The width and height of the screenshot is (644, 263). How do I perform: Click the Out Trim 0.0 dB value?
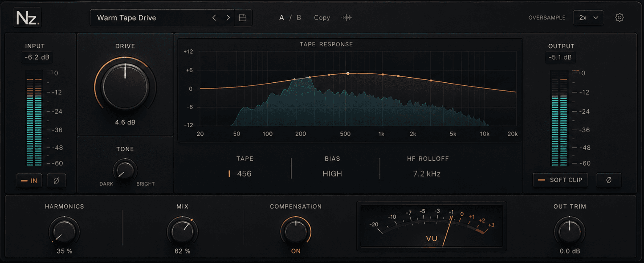570,251
